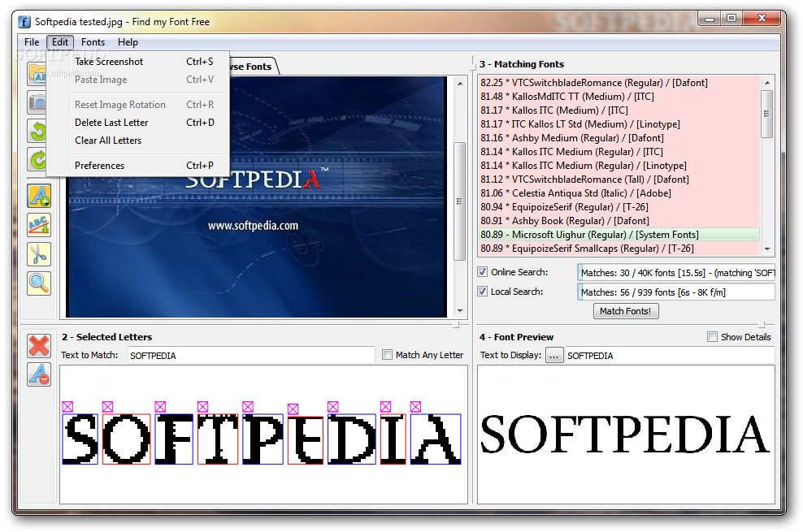803x532 pixels.
Task: Remove the selected letter T via pink X box
Action: [x=203, y=407]
